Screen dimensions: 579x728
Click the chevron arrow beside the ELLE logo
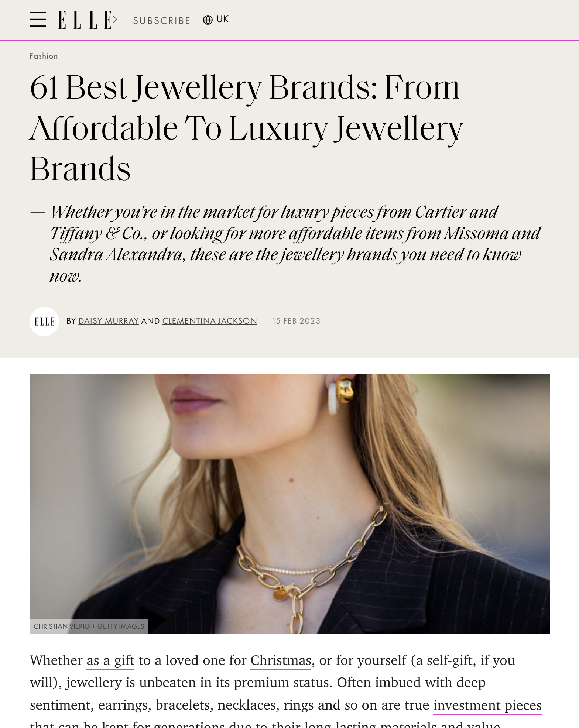pos(115,20)
